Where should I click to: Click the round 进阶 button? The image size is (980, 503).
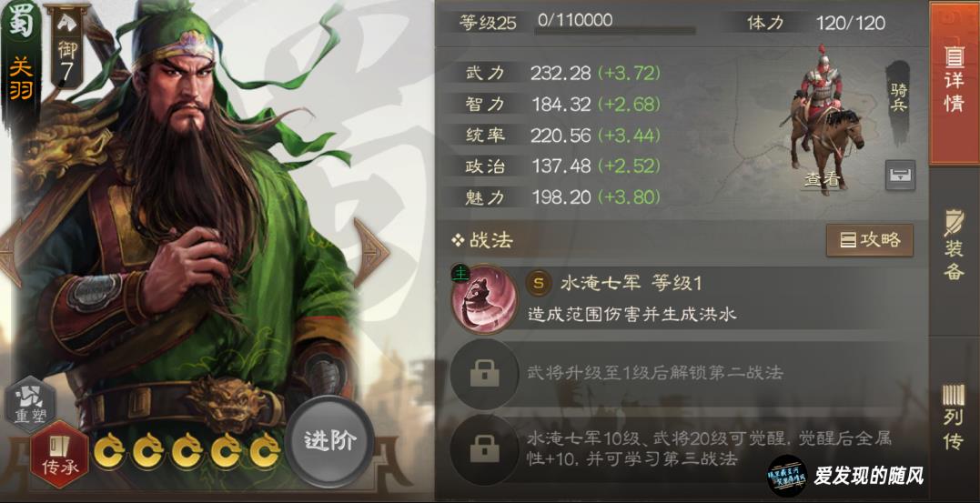tap(330, 441)
